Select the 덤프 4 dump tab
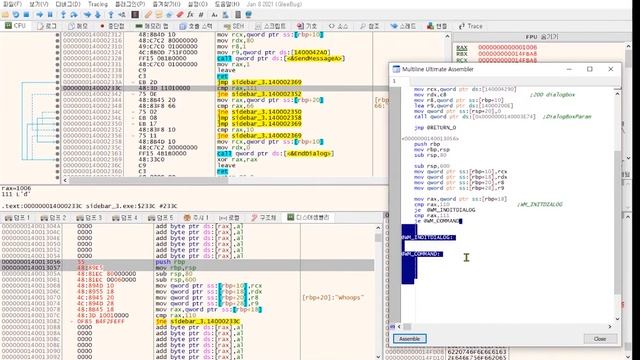 pos(125,218)
